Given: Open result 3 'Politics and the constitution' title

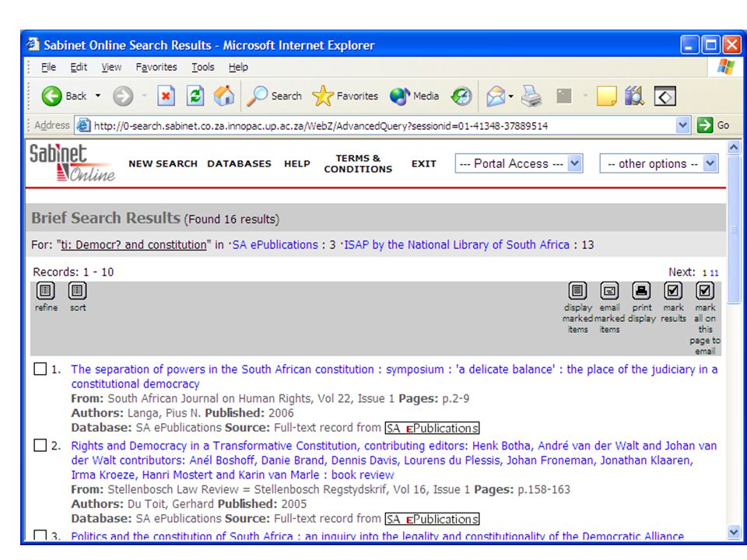Looking at the screenshot, I should point(377,536).
